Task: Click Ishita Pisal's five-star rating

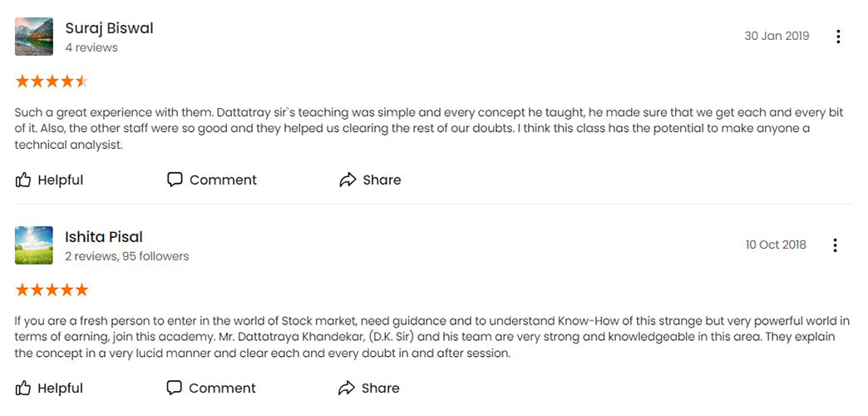Action: [52, 290]
